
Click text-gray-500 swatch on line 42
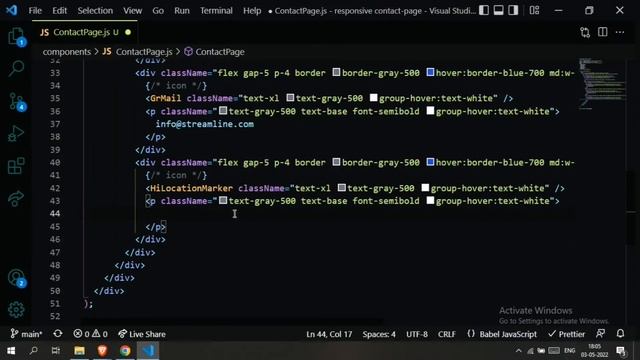(x=342, y=188)
